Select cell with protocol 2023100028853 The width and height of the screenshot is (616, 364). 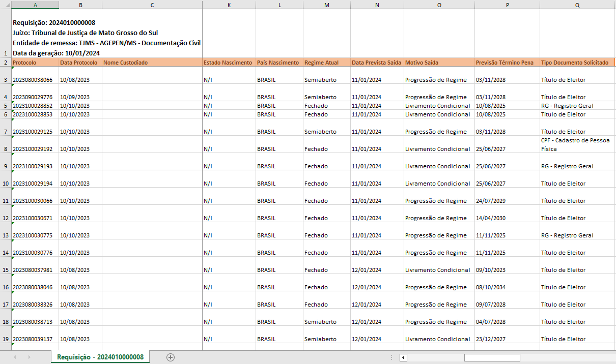coord(35,114)
